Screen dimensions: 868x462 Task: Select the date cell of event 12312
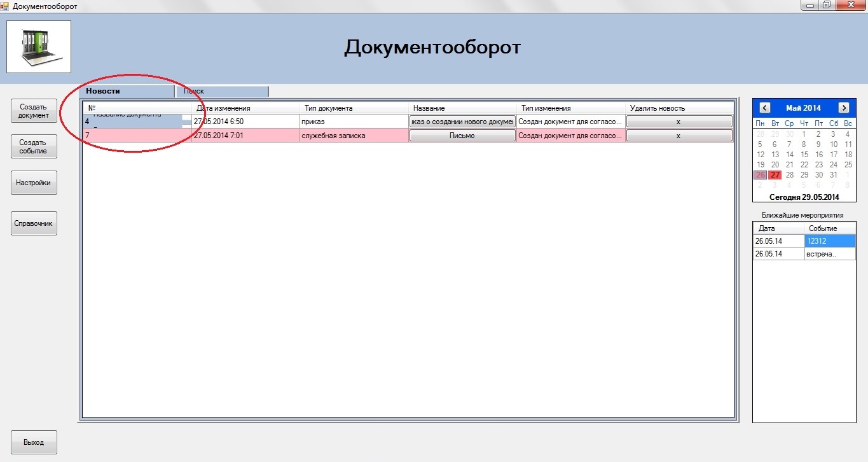779,241
